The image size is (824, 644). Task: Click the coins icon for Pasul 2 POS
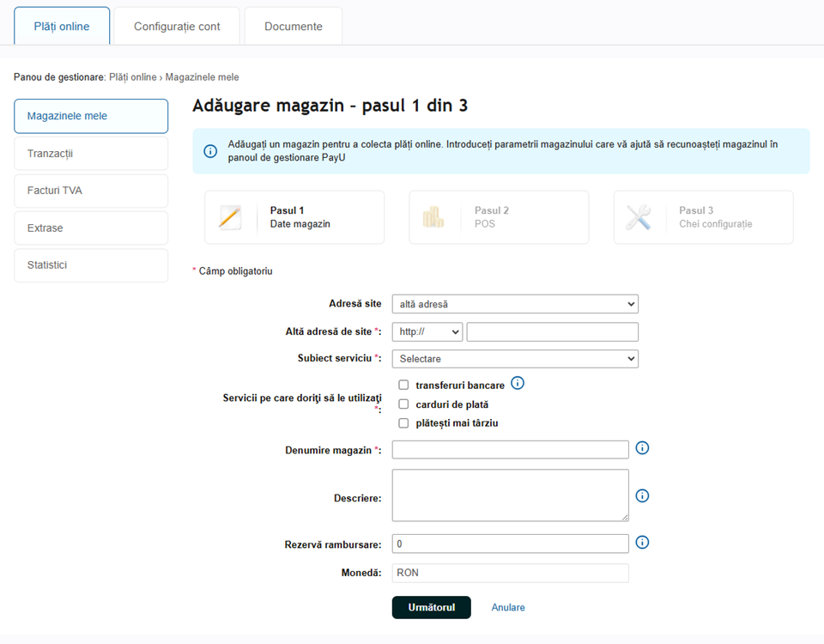tap(433, 217)
